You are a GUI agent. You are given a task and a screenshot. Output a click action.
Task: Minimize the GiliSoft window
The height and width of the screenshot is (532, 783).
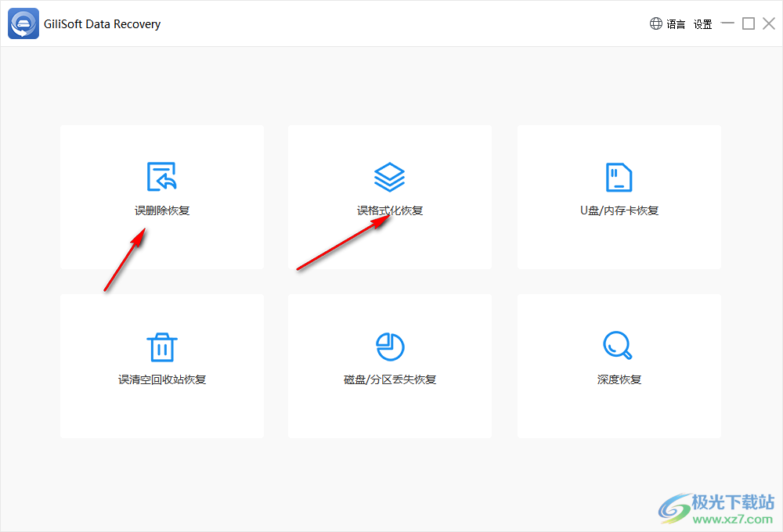click(727, 23)
